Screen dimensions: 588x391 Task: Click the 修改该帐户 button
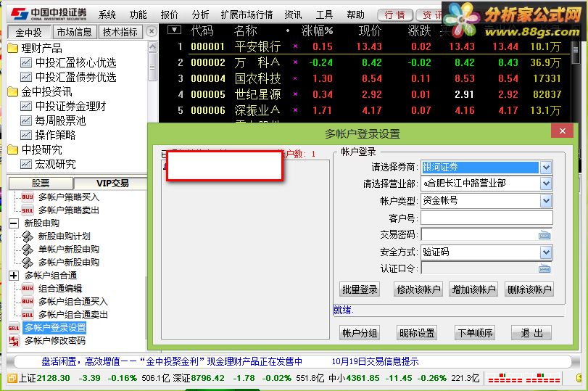tap(418, 289)
